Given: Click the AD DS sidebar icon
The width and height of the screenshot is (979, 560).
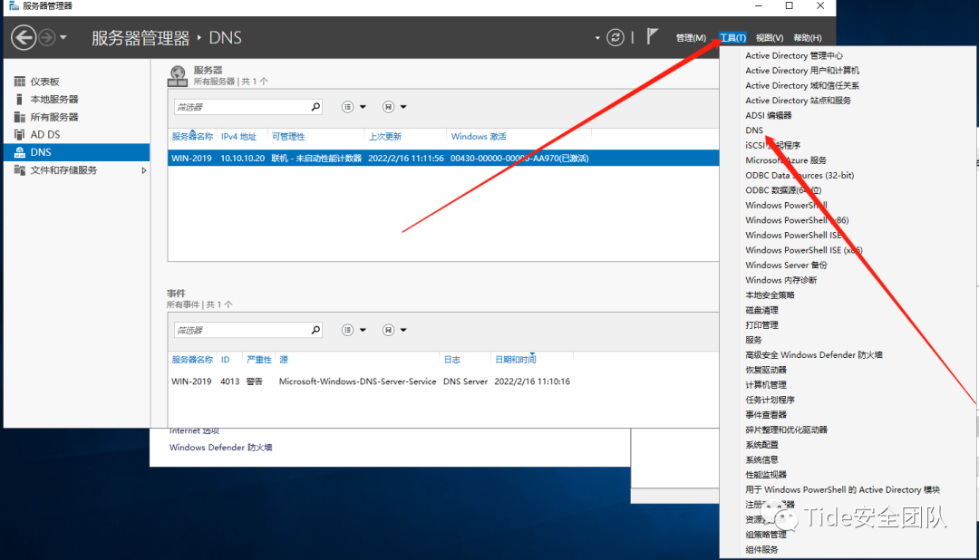Looking at the screenshot, I should pyautogui.click(x=19, y=134).
